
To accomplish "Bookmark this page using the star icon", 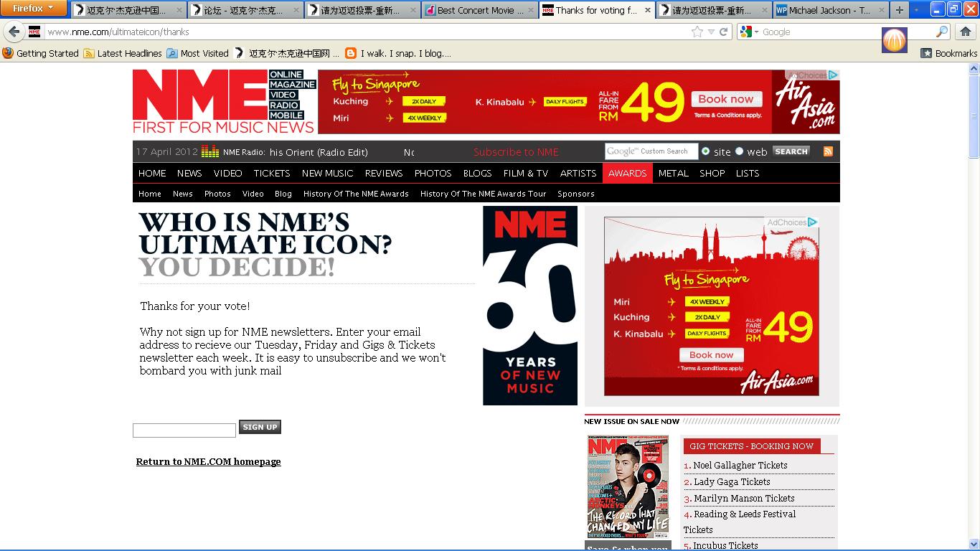I will [697, 32].
